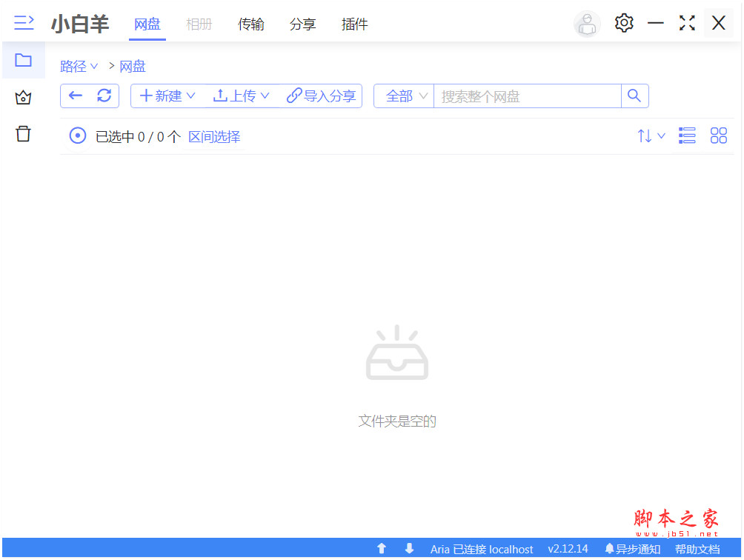Click the search magnifier button
Image resolution: width=744 pixels, height=560 pixels.
click(x=634, y=96)
